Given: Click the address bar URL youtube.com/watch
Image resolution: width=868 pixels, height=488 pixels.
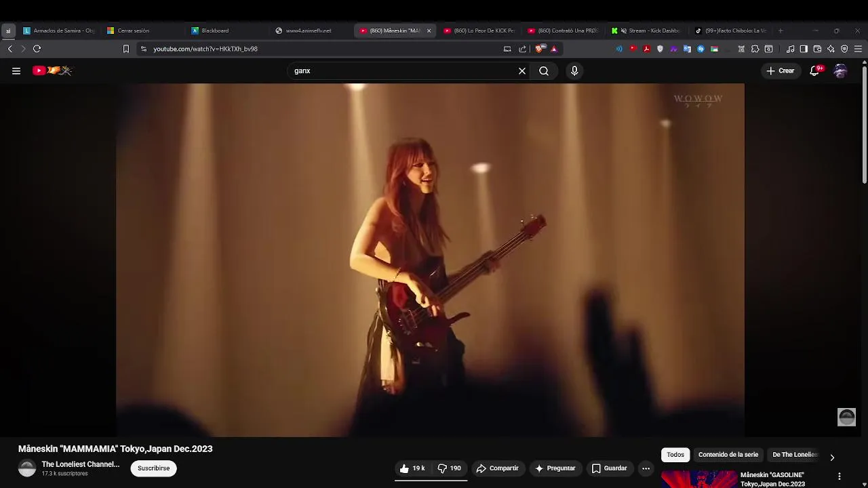Looking at the screenshot, I should point(205,49).
